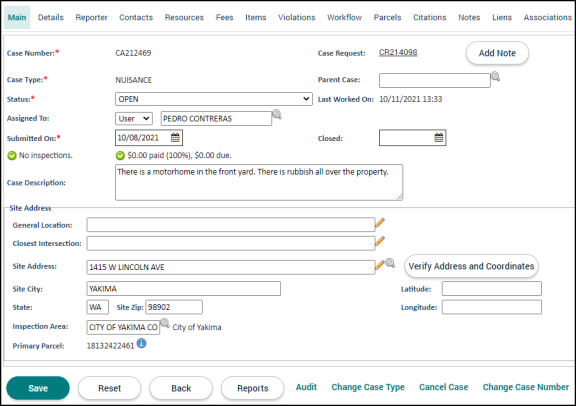
Task: Open the Details tab
Action: 51,17
